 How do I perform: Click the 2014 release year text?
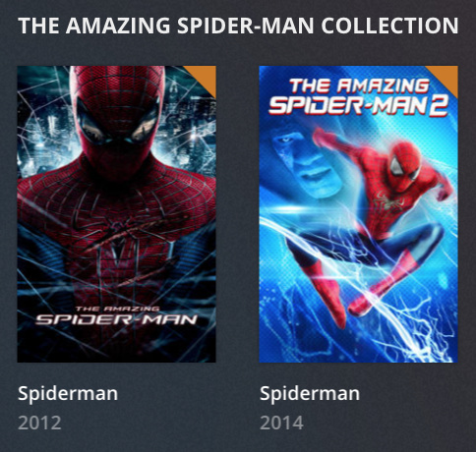pos(281,423)
